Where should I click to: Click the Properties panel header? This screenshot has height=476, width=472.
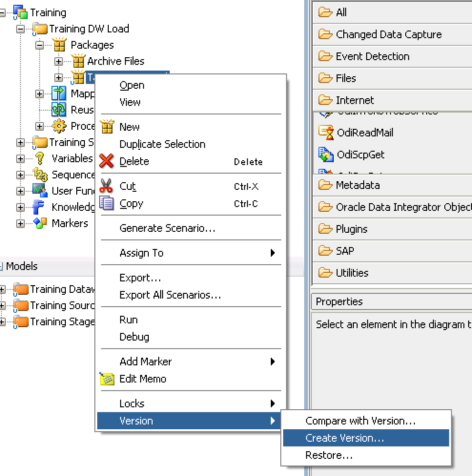391,301
